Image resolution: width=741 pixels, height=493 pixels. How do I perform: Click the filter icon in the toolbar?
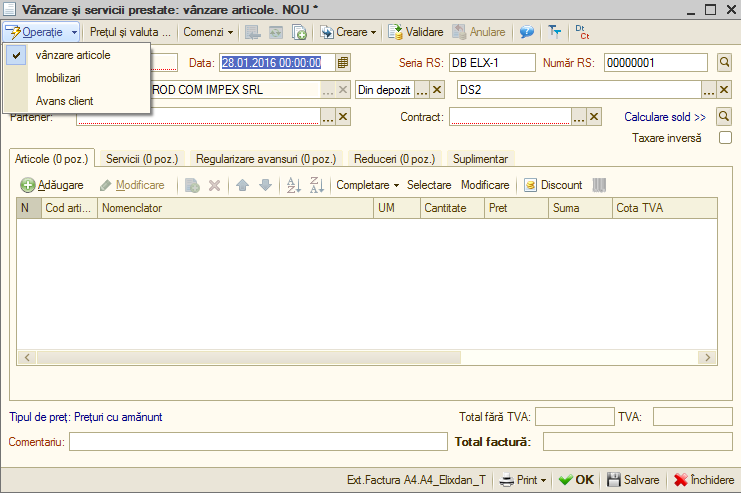(x=554, y=32)
